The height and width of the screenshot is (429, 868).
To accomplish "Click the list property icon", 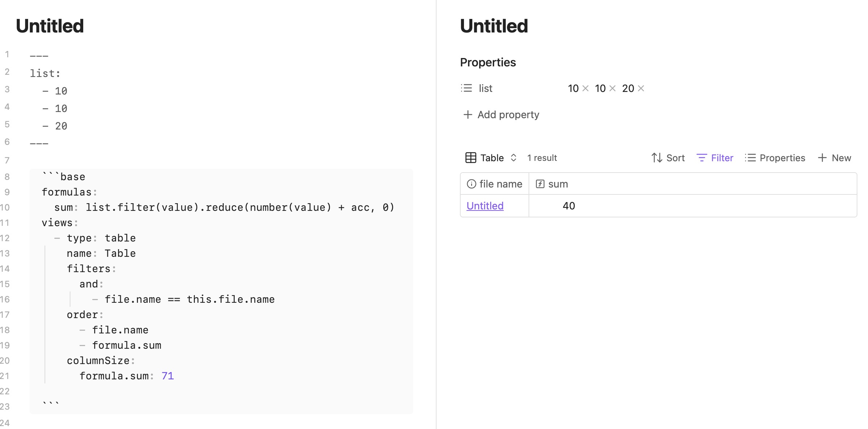I will point(466,88).
